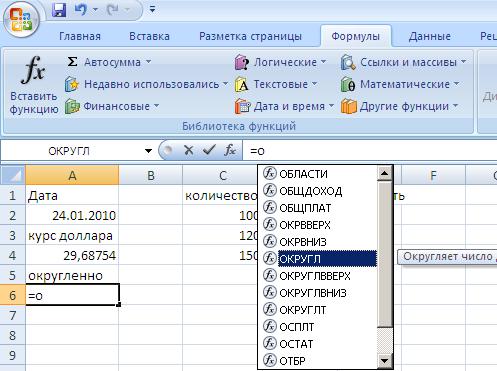Click in the formula bar text field
The height and width of the screenshot is (371, 497).
pos(370,151)
